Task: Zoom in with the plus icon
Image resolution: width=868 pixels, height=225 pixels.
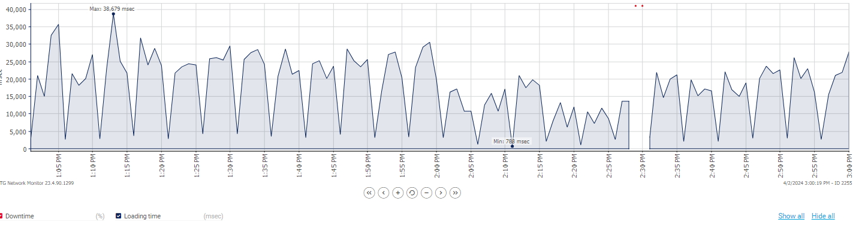Action: click(397, 193)
